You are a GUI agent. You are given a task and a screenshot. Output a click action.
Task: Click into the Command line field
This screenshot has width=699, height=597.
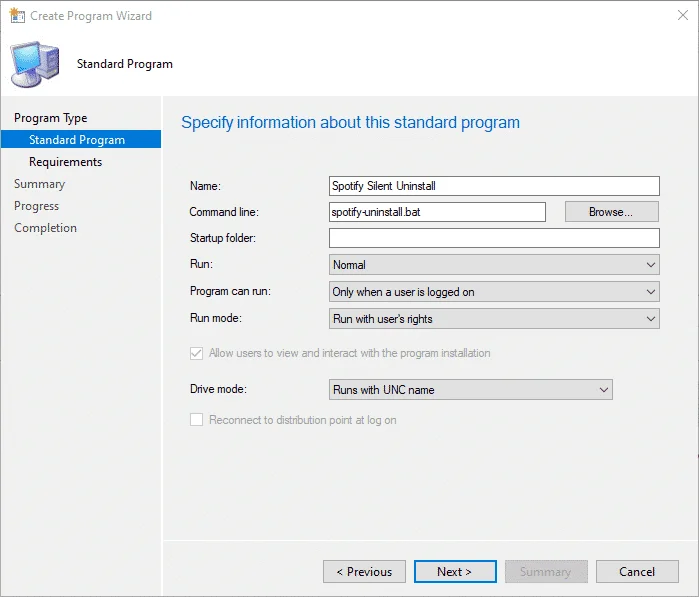click(x=437, y=212)
